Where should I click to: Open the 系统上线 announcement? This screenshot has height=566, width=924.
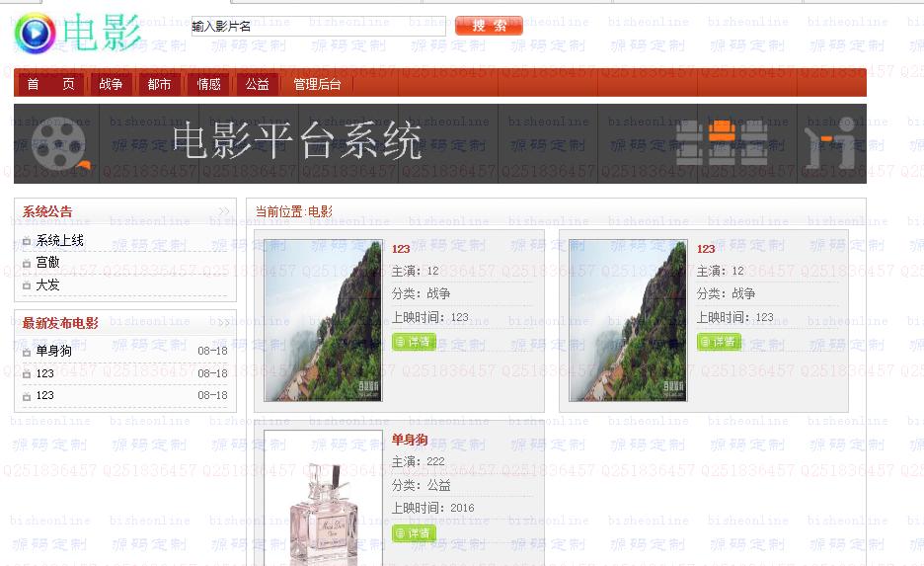(x=59, y=240)
